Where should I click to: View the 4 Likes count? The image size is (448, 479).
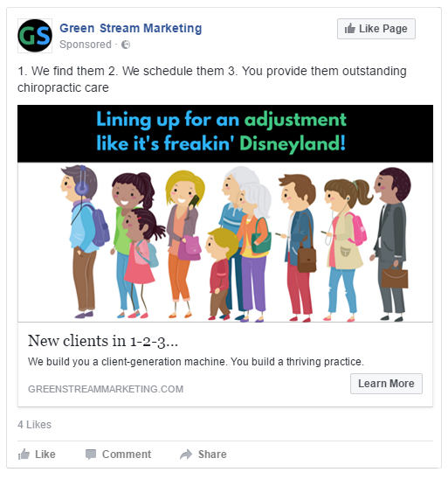(34, 425)
